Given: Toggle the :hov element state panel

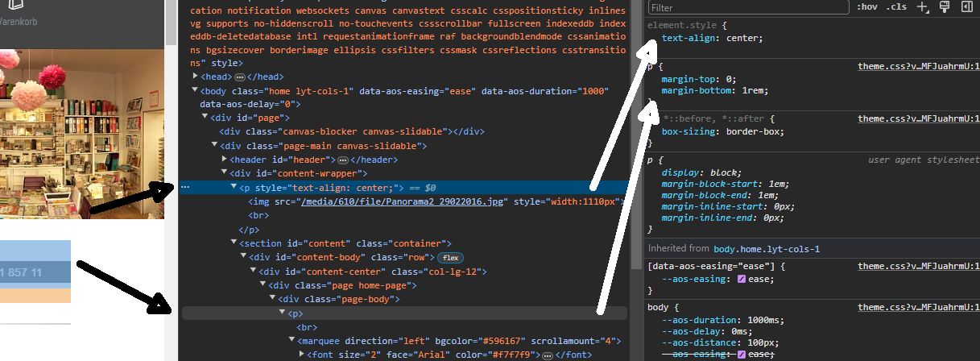Looking at the screenshot, I should (x=867, y=6).
